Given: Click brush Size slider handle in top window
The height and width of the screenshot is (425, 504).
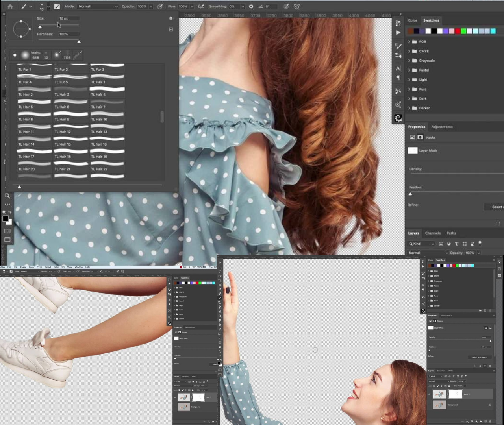Looking at the screenshot, I should tap(40, 27).
